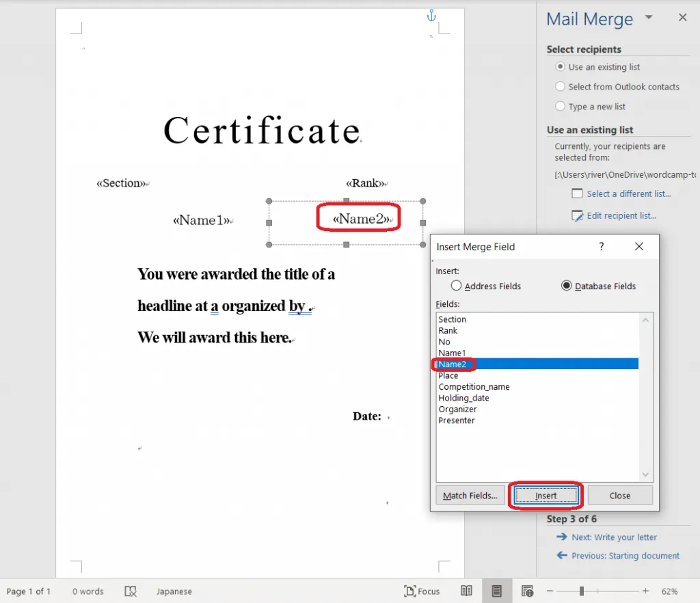Open the Mail Merge pane options dropdown
Image resolution: width=700 pixels, height=603 pixels.
tap(649, 18)
